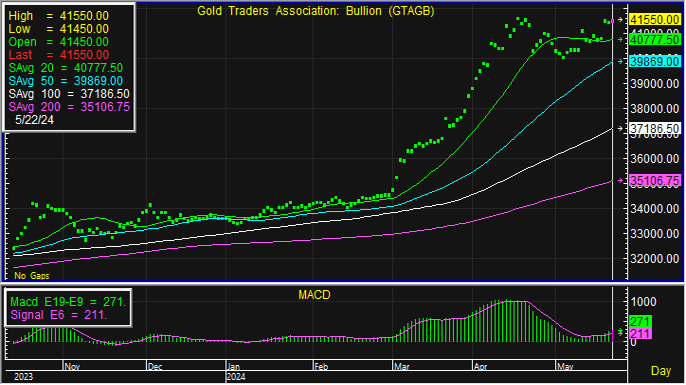686x385 pixels.
Task: Click the Last = 41550.00 value
Action: pos(59,55)
